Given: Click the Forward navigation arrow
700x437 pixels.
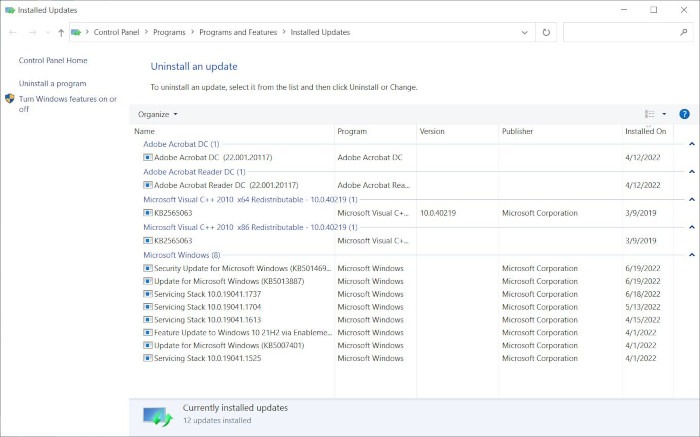Looking at the screenshot, I should [x=32, y=32].
